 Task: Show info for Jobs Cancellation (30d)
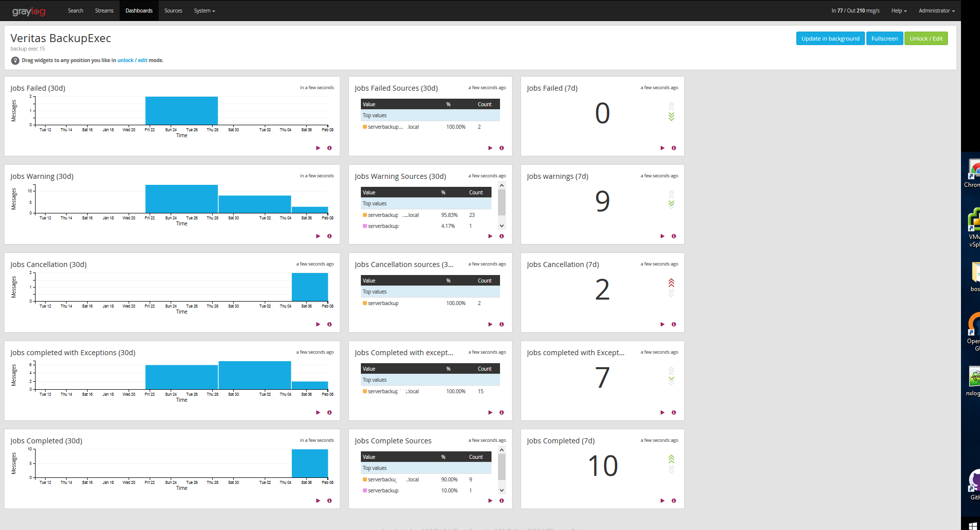[329, 324]
